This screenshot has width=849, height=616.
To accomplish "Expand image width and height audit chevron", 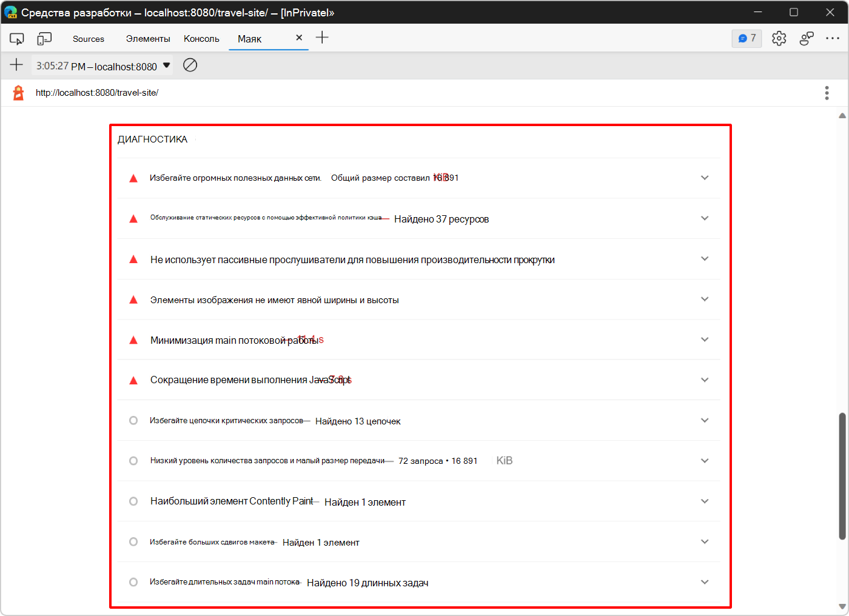I will 705,299.
